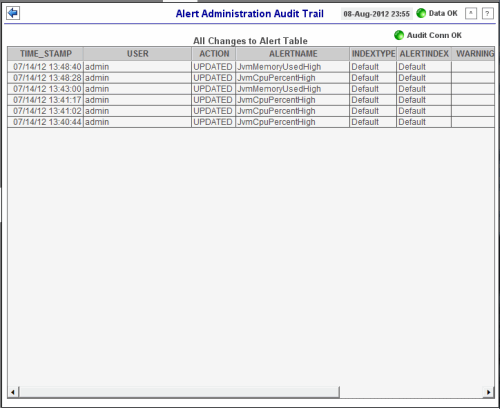This screenshot has width=500, height=409.
Task: Click the INDEXTYPE column header
Action: point(373,54)
